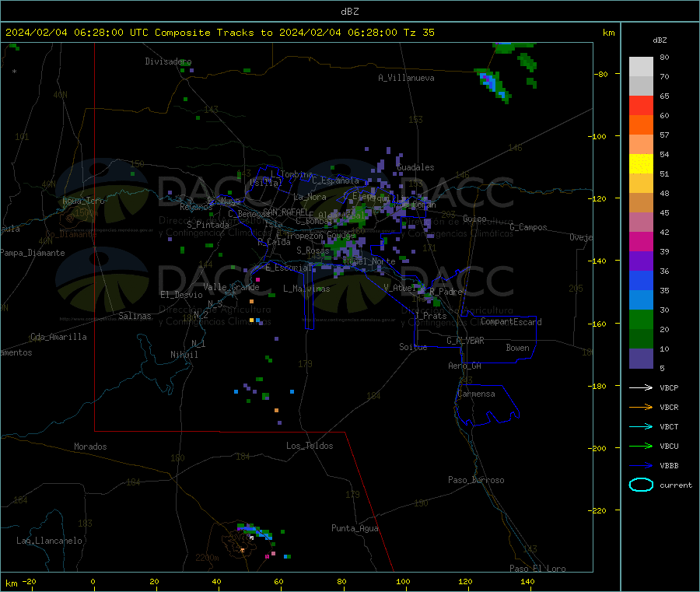Select the yellow 54 dBZ color swatch

[x=641, y=164]
